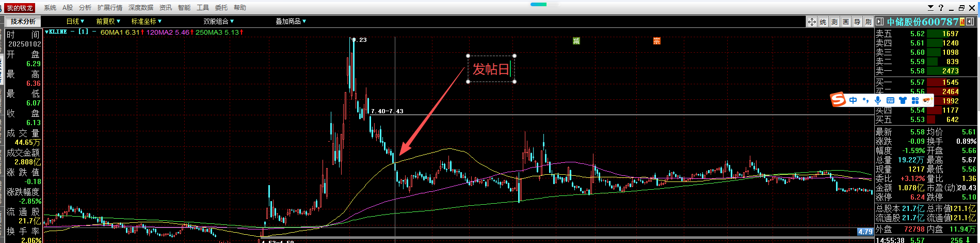Click the 外盘 72798 value
Screen dimensions: 980x243
click(914, 229)
